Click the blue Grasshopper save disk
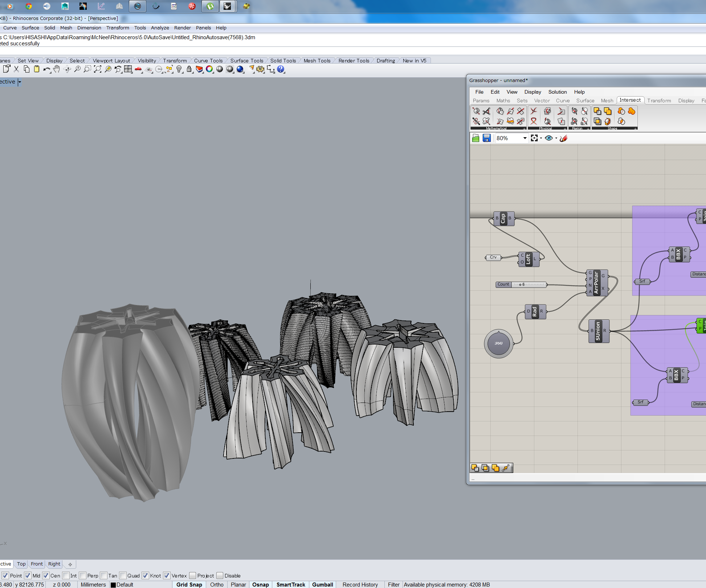706x588 pixels. point(487,138)
